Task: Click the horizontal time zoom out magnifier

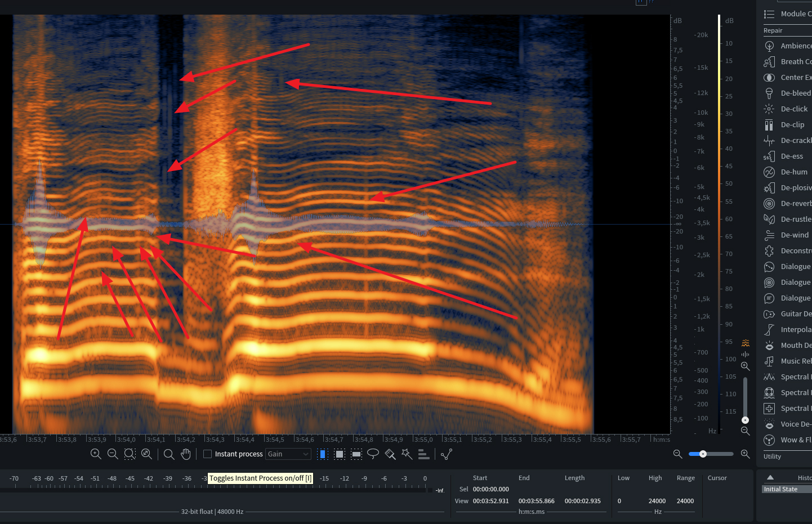Action: (x=678, y=454)
